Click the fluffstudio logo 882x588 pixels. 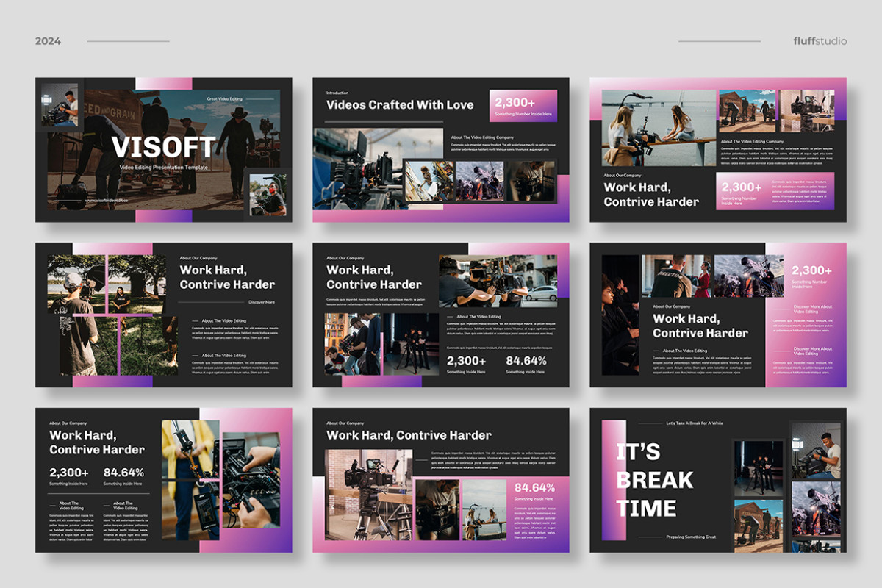click(819, 40)
